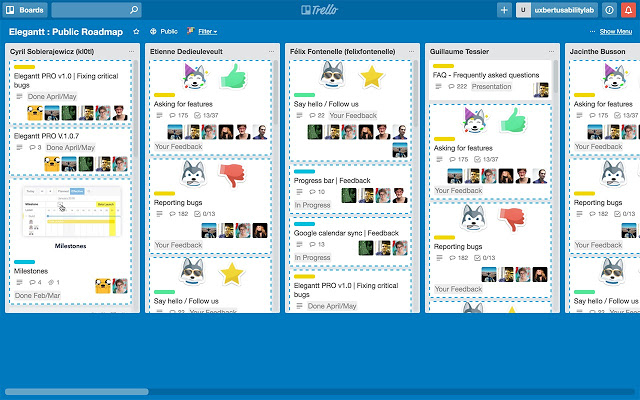Click 175 comments icon in Etienne's Asking for features

tap(178, 116)
